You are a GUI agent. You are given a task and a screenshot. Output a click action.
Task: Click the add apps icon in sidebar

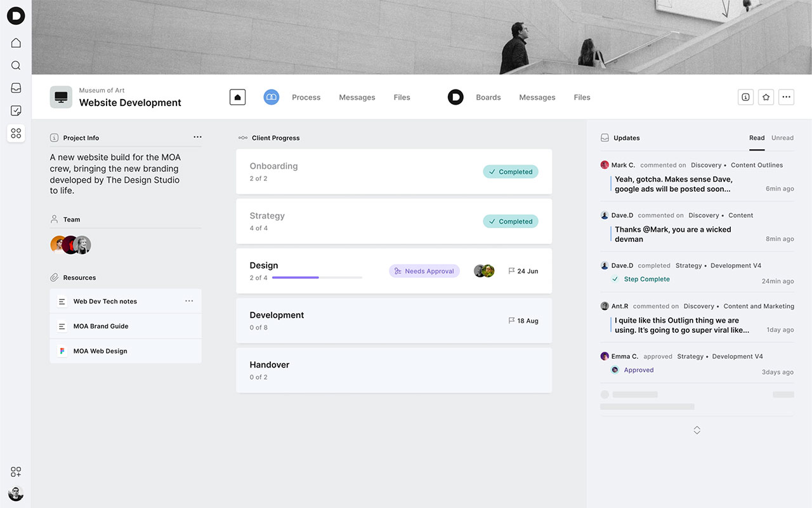pyautogui.click(x=16, y=472)
